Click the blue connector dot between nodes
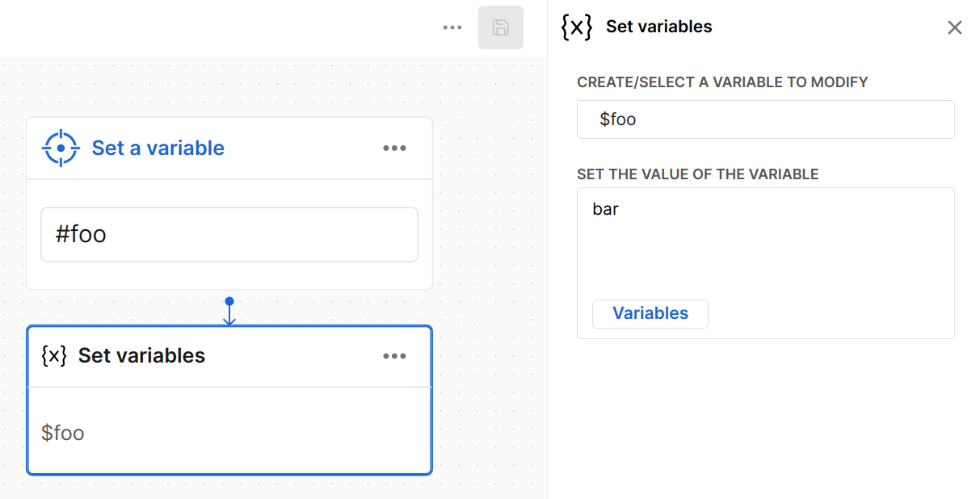This screenshot has height=499, width=980. pos(229,301)
